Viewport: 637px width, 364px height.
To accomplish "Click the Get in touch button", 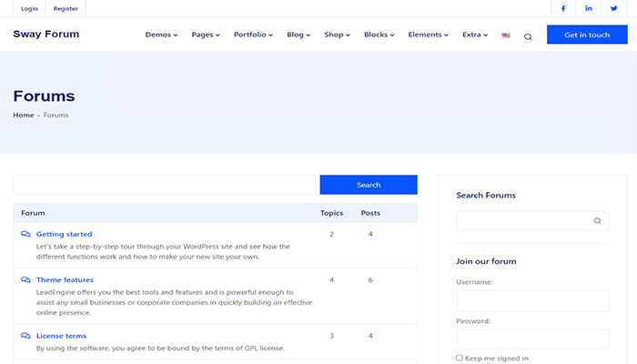I will click(587, 35).
